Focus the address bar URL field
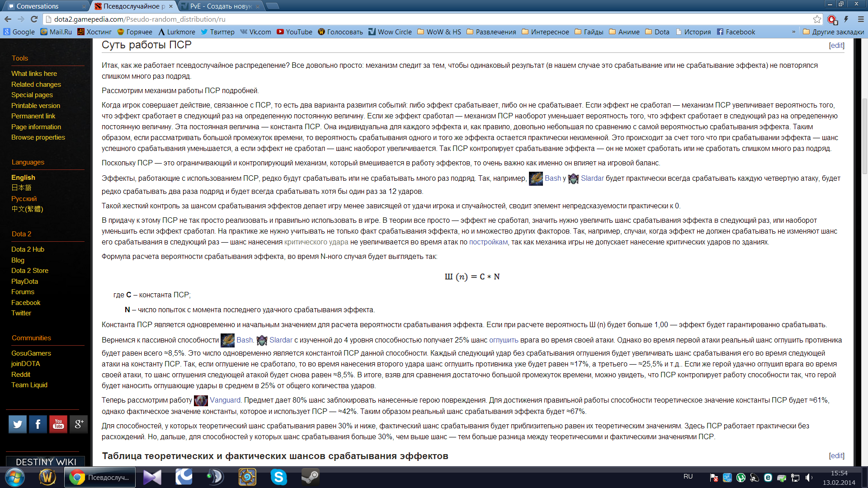 (x=427, y=19)
